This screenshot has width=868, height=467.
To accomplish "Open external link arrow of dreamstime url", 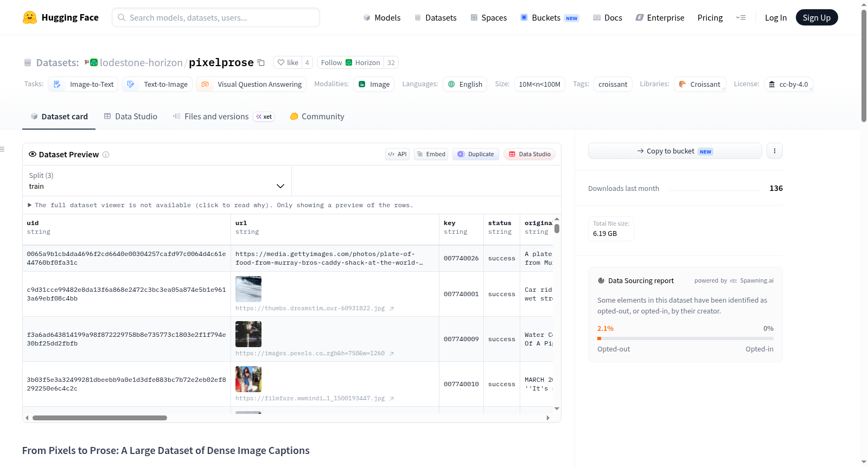I will point(392,309).
